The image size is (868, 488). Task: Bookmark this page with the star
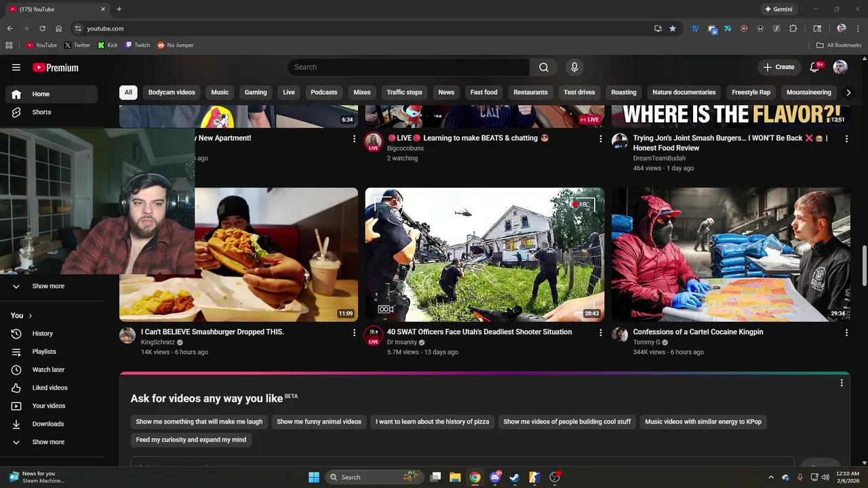[x=673, y=28]
